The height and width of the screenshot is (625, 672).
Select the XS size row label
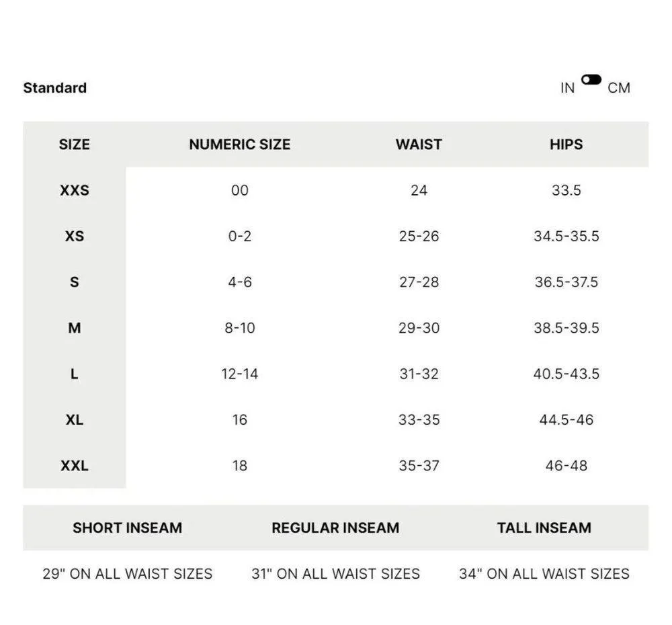tap(74, 237)
